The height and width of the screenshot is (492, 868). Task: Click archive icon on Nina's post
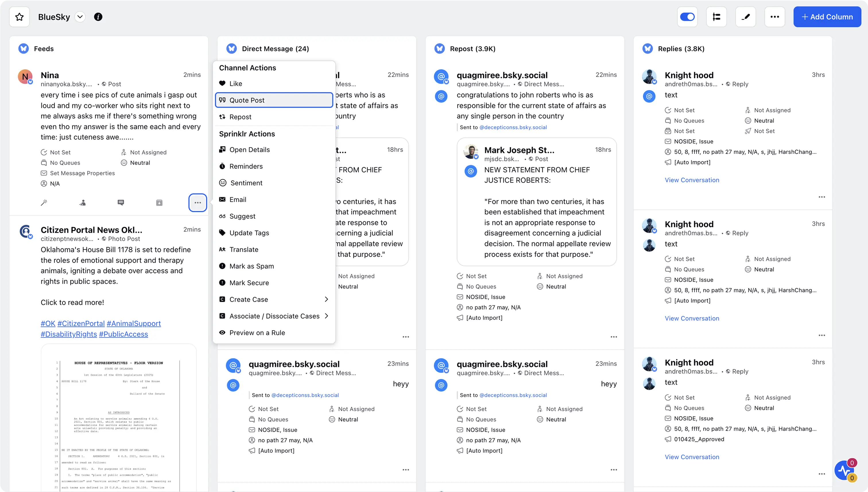tap(159, 203)
